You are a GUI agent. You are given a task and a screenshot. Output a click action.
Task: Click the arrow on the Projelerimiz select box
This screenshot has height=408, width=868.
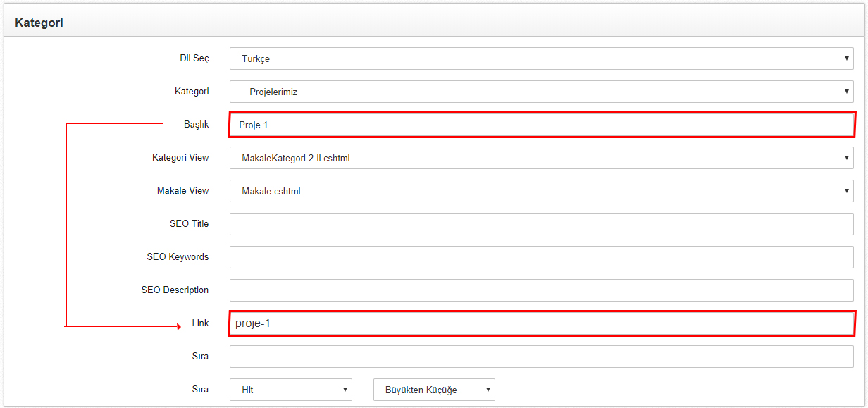(847, 92)
